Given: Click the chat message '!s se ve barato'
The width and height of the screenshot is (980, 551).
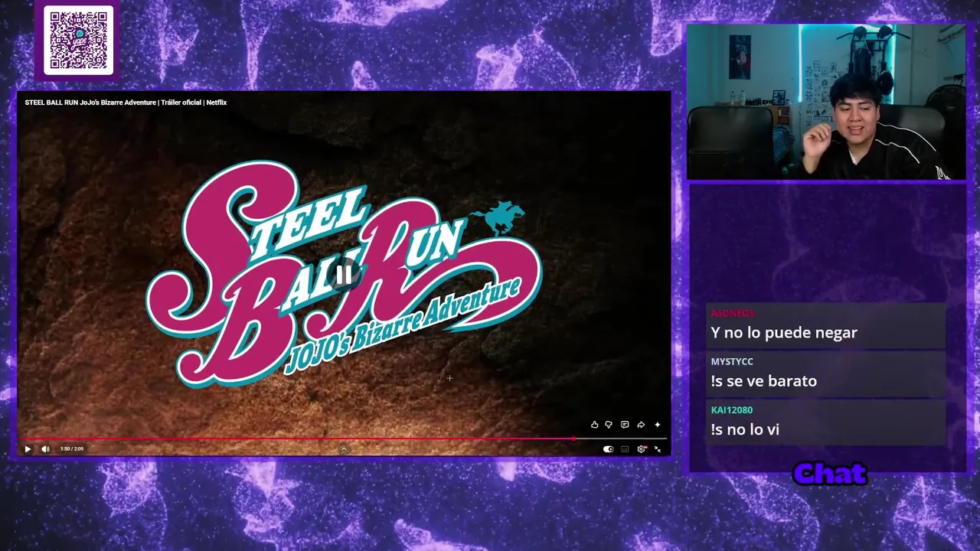Looking at the screenshot, I should (763, 381).
